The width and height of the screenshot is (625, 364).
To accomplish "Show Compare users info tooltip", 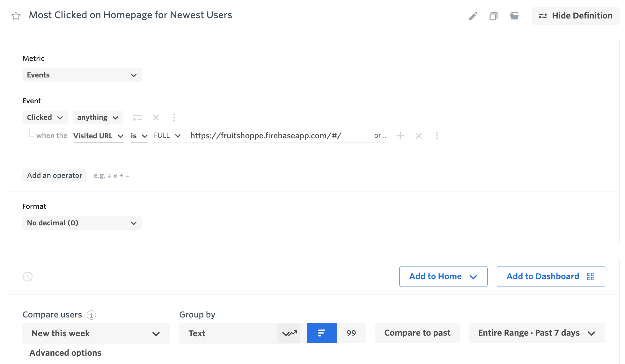I will (91, 315).
